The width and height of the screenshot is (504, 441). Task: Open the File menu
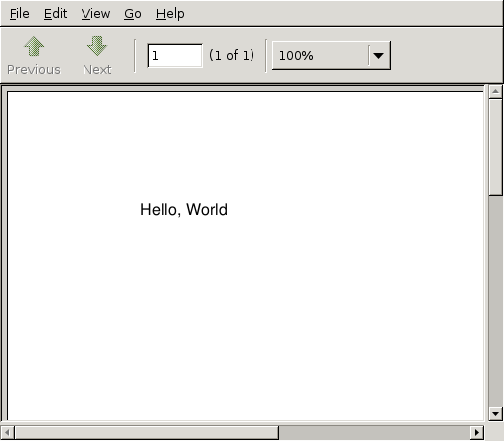[x=20, y=14]
